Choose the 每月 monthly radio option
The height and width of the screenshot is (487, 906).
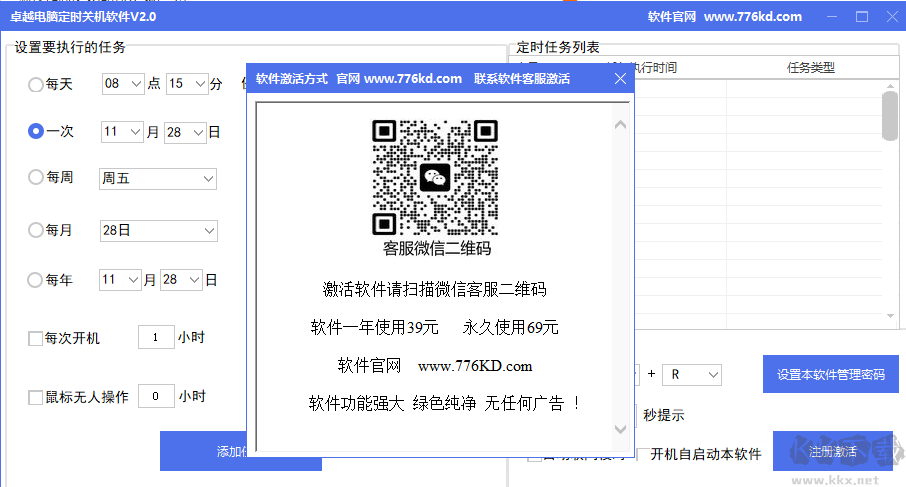[36, 230]
